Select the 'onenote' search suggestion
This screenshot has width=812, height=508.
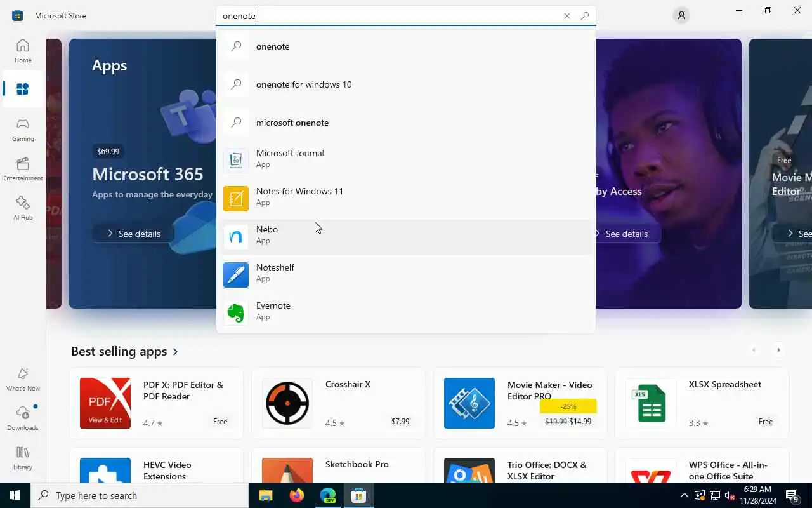point(406,46)
